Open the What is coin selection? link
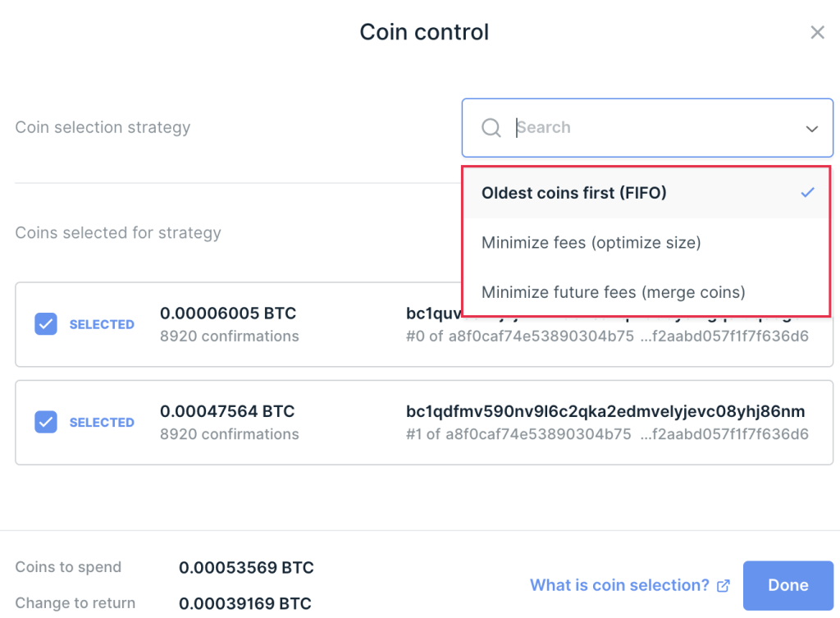The image size is (840, 618). point(619,585)
